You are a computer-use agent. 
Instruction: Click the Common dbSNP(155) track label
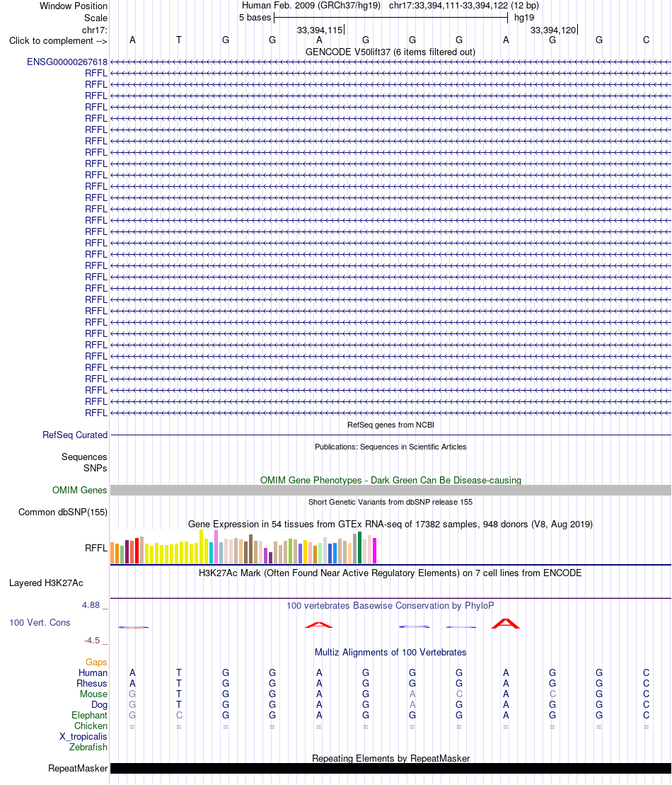pos(63,512)
